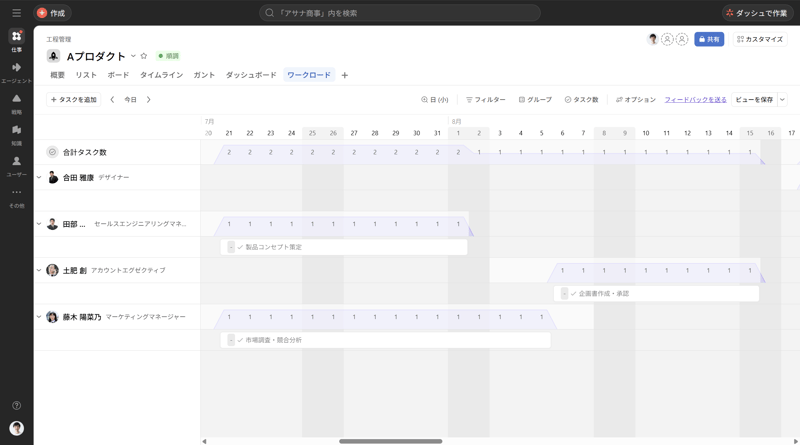800x445 pixels.
Task: Click the 田部 avatar
Action: (x=53, y=224)
